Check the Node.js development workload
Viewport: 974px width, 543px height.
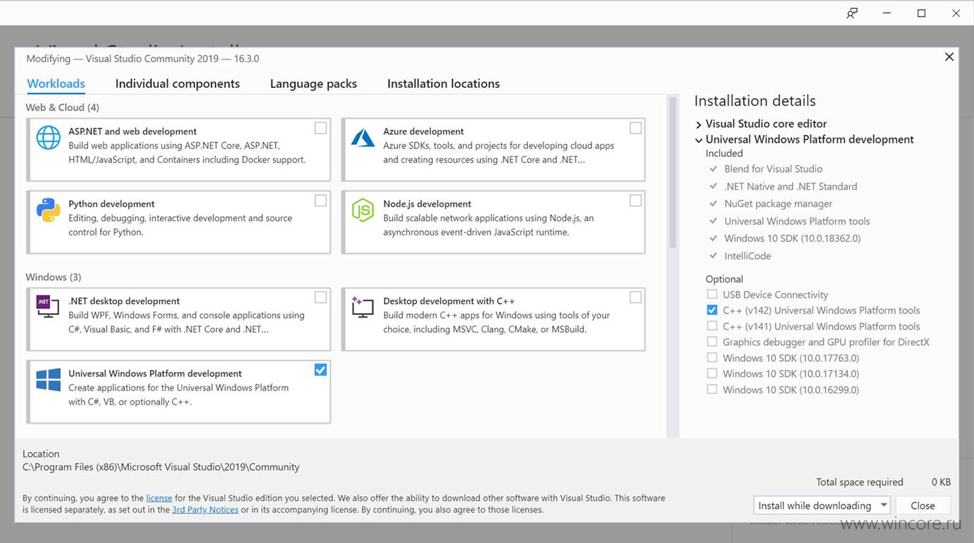(635, 201)
